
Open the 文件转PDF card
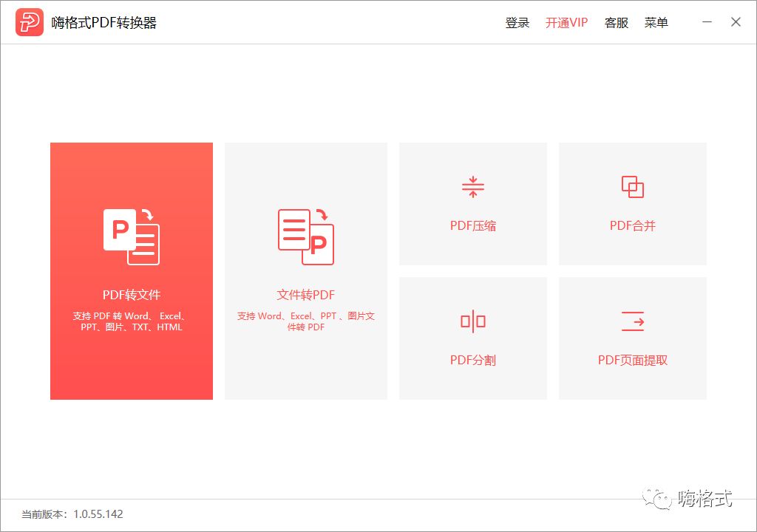coord(305,270)
